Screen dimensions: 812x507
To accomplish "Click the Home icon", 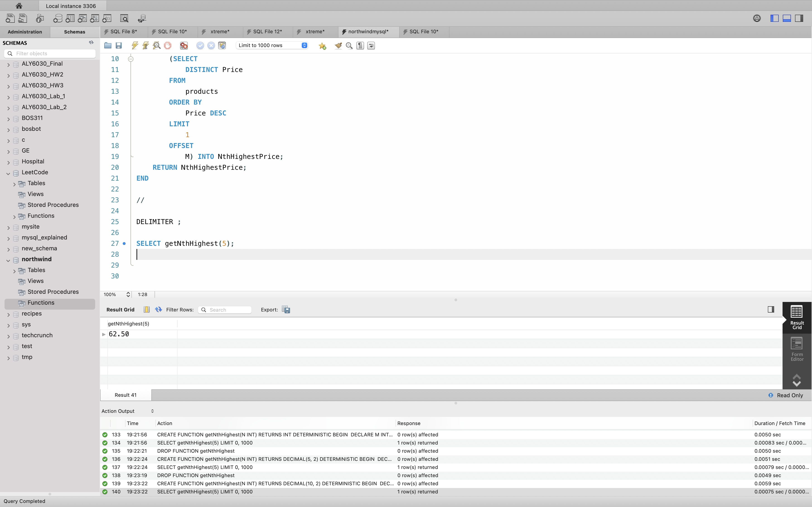I will coord(19,6).
